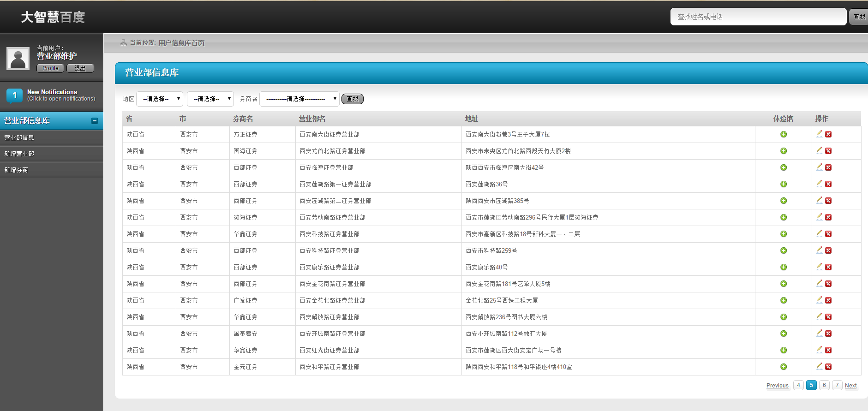Click the 体验馆 column header
The width and height of the screenshot is (868, 411).
(x=784, y=119)
